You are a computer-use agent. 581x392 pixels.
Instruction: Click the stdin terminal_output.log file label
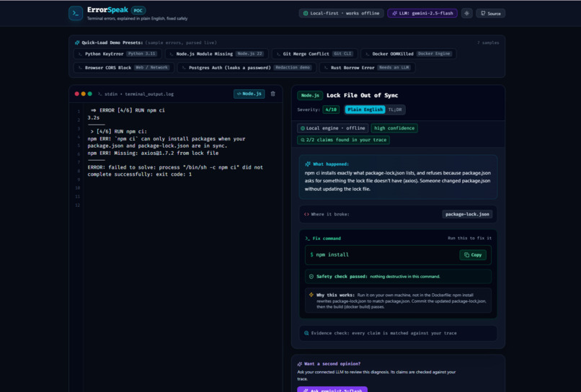point(139,94)
